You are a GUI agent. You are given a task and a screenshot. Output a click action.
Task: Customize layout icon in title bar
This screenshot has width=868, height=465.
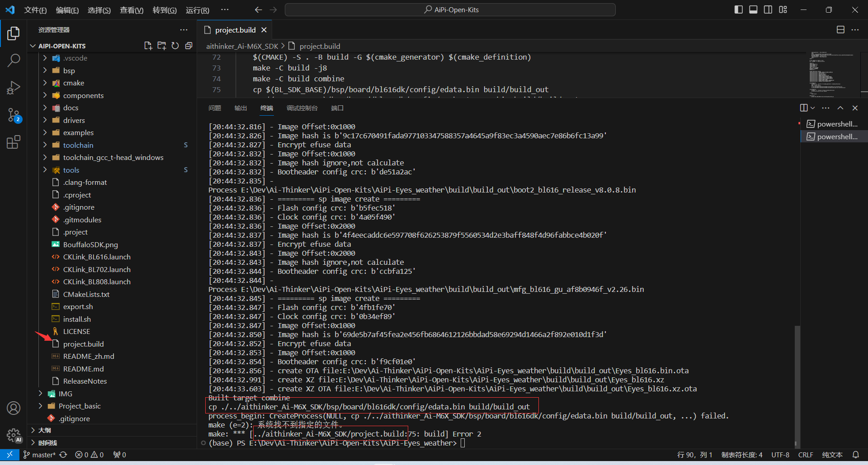point(783,9)
